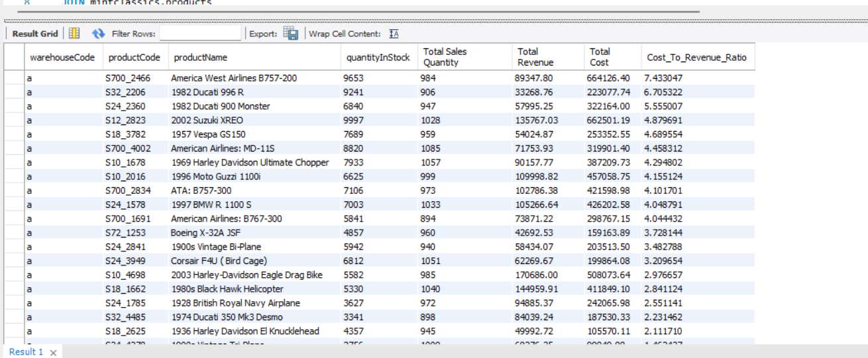
Task: Toggle the wrap cell content icon
Action: 393,34
